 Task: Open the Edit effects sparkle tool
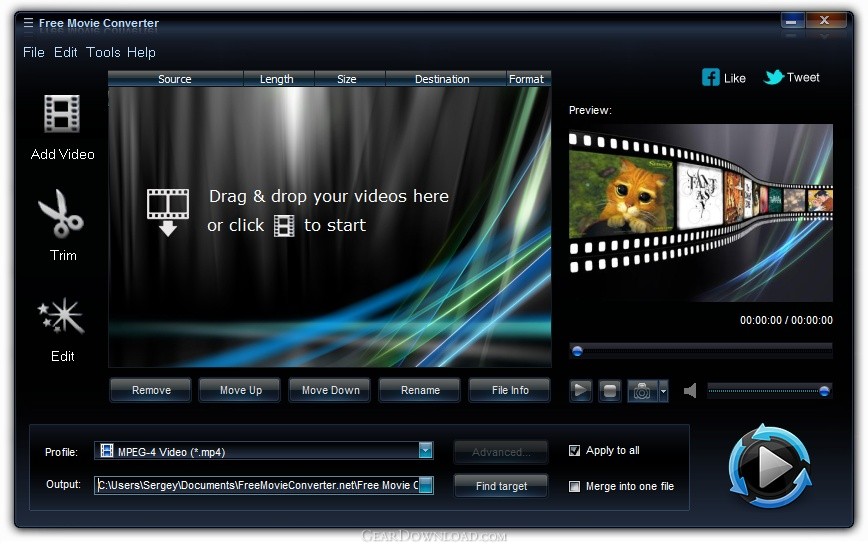click(x=61, y=316)
